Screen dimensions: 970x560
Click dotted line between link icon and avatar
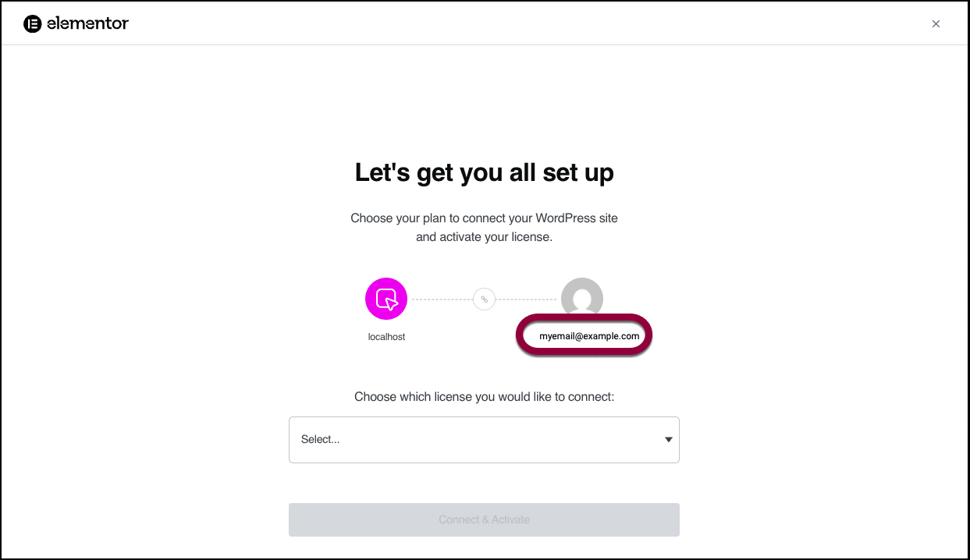[528, 299]
